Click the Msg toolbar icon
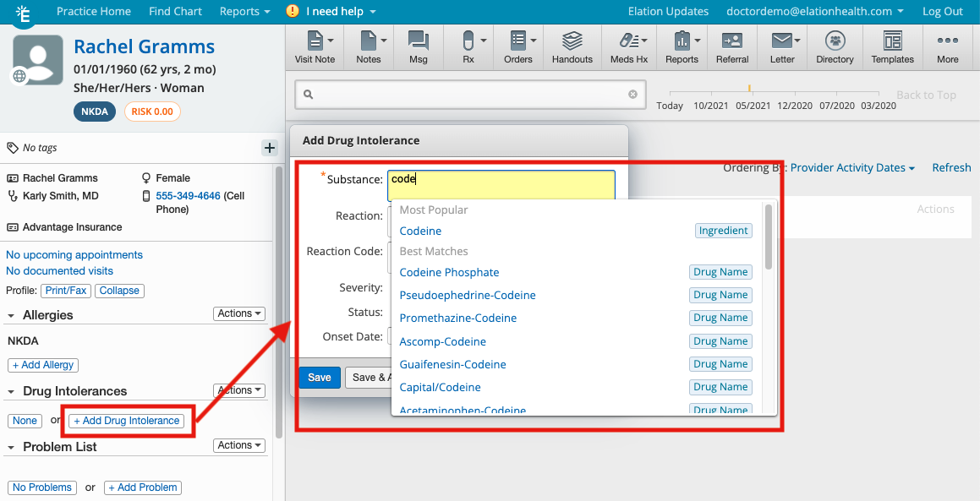The image size is (980, 501). tap(418, 46)
